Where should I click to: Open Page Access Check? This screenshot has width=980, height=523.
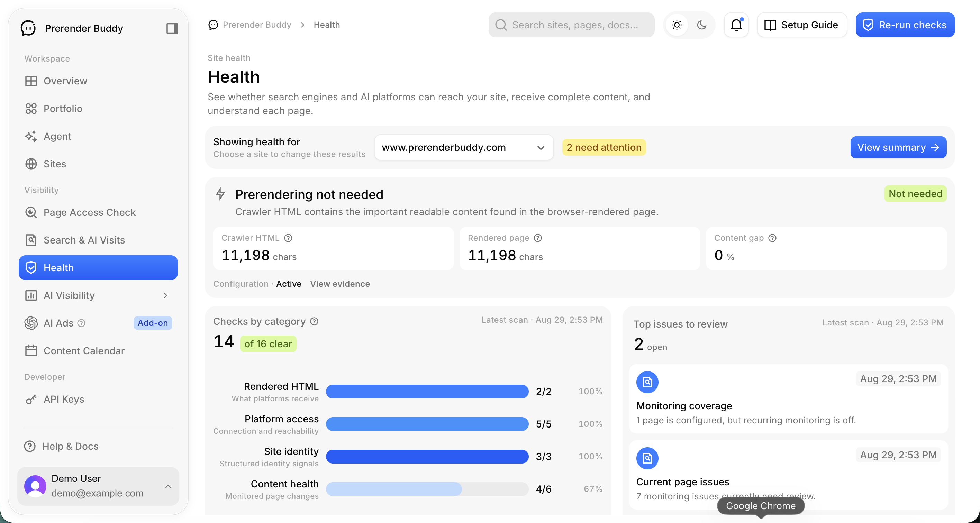(x=98, y=212)
